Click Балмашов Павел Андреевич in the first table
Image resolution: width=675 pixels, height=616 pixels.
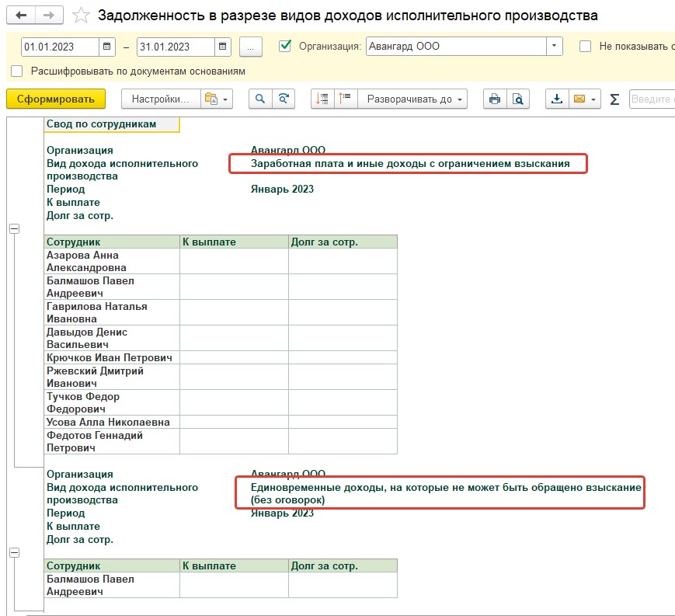(x=112, y=287)
